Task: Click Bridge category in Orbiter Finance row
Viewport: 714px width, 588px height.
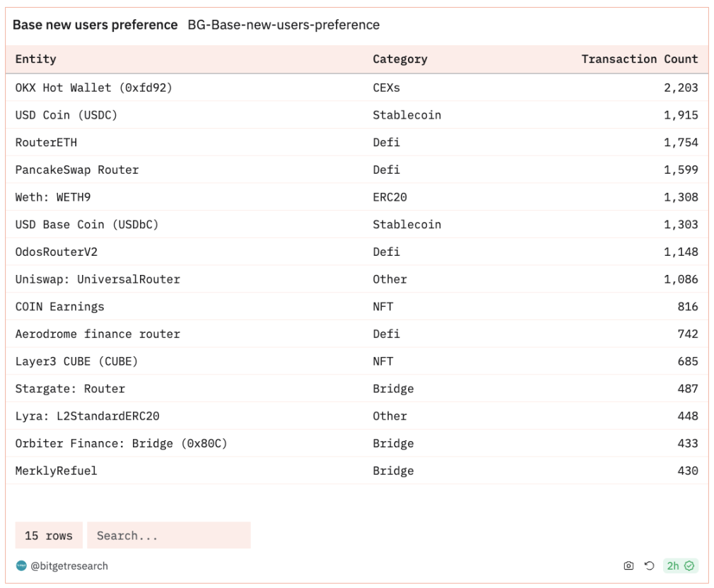Action: [393, 443]
